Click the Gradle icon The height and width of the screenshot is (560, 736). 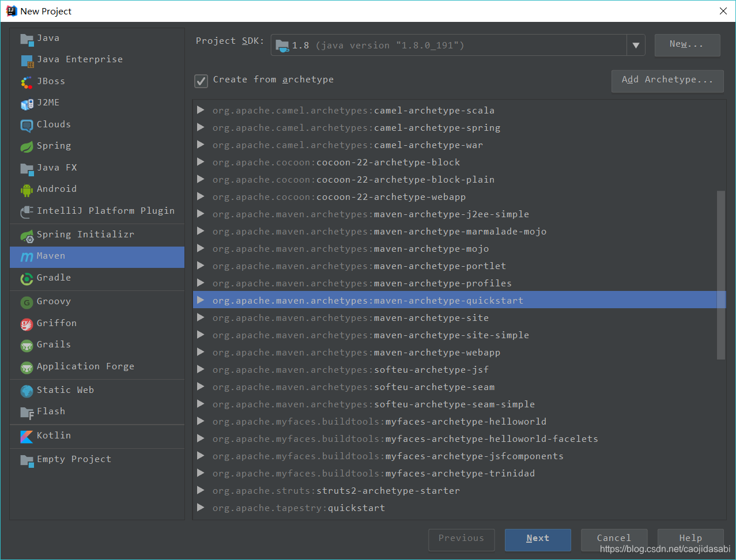(27, 279)
